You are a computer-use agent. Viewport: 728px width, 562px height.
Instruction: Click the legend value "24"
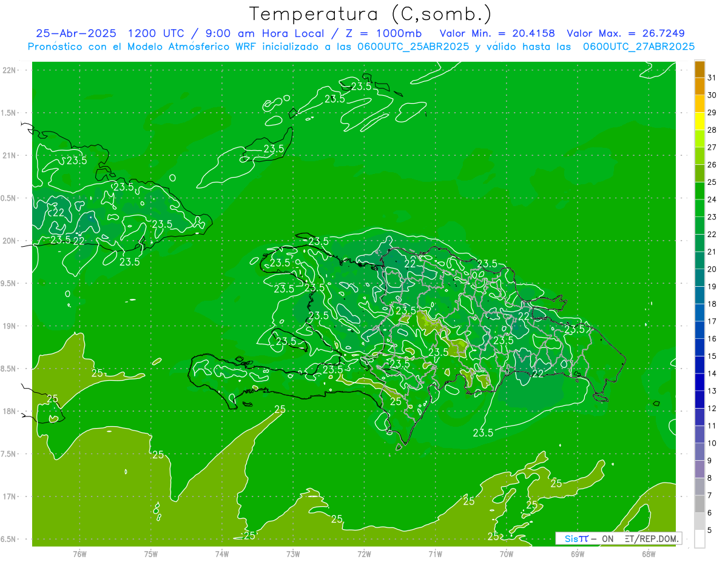[712, 199]
